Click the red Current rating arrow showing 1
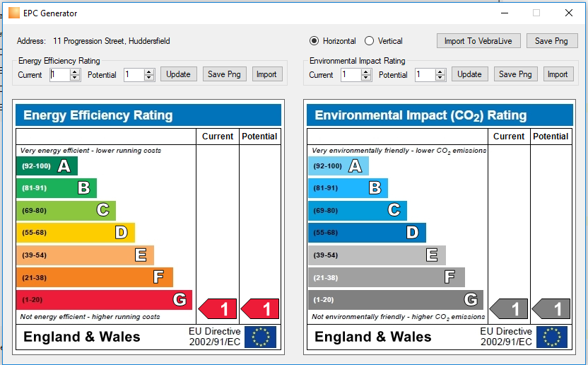Screen dimensions: 588x365 [218, 308]
